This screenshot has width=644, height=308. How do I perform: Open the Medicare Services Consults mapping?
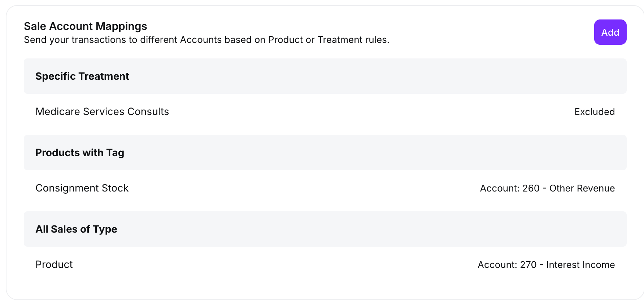click(102, 112)
